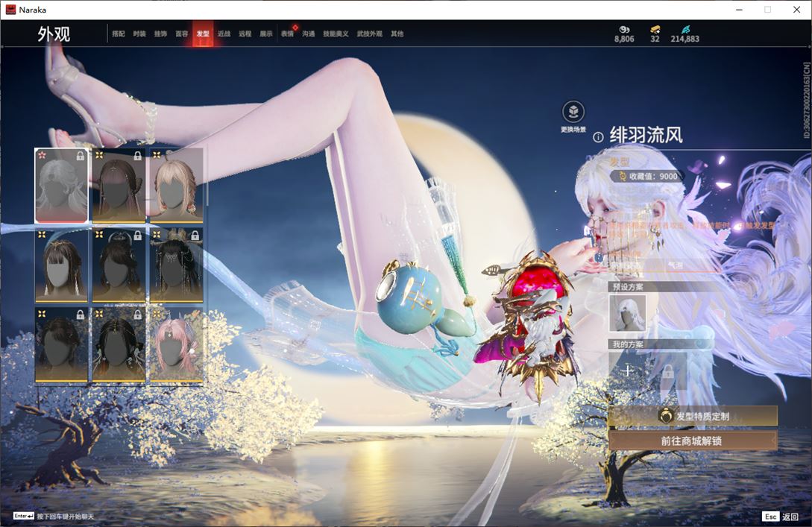This screenshot has height=527, width=812.
Task: Click the Naraka icon in the title bar
Action: [x=10, y=10]
